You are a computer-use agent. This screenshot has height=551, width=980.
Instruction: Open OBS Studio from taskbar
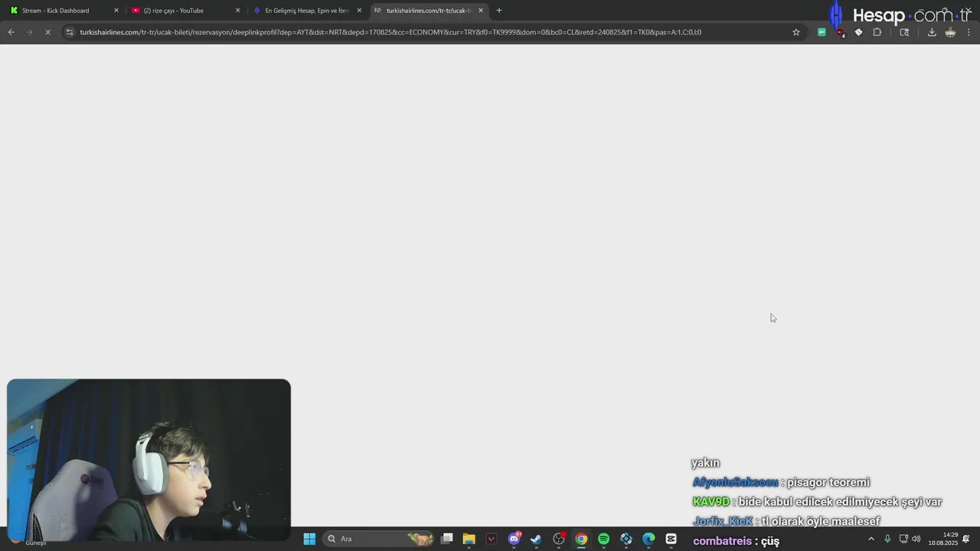tap(559, 539)
